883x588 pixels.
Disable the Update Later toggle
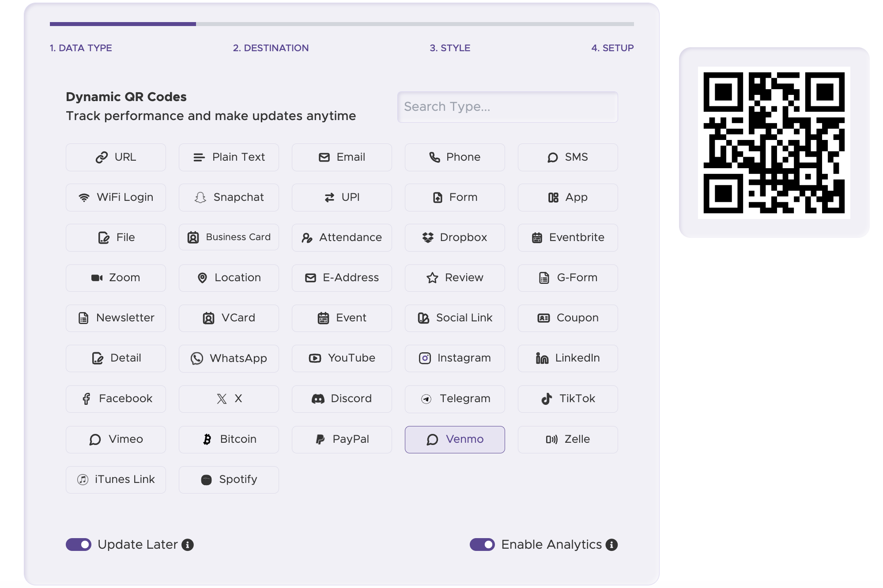[78, 545]
